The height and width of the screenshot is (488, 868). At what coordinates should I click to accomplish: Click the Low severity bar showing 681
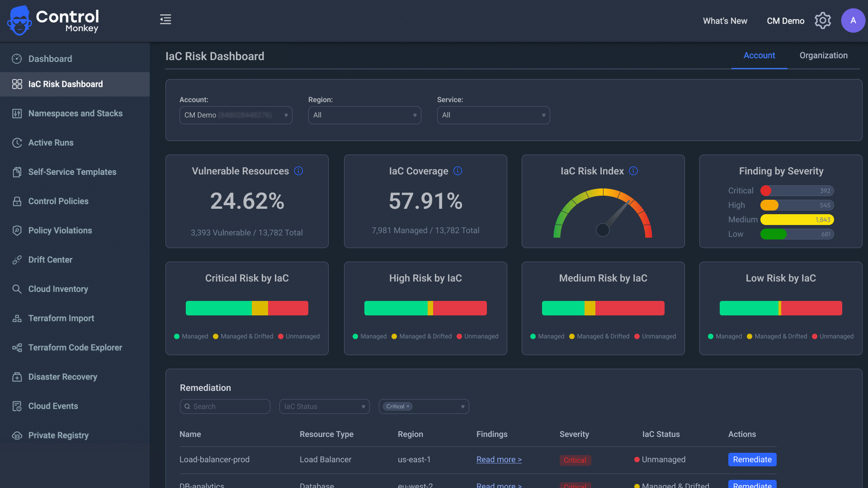click(x=797, y=234)
